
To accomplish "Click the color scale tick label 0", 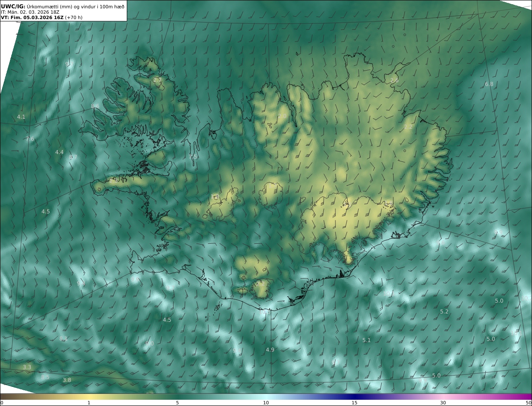I will pyautogui.click(x=2, y=403).
